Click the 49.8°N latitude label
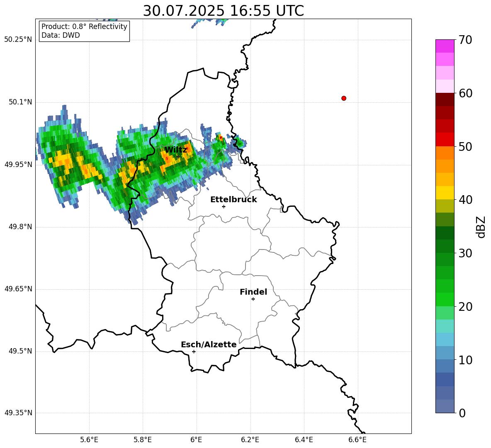 (20, 227)
